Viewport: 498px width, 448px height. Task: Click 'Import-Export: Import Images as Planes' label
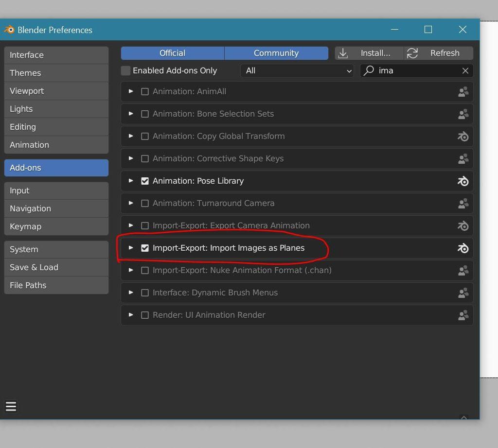click(229, 248)
